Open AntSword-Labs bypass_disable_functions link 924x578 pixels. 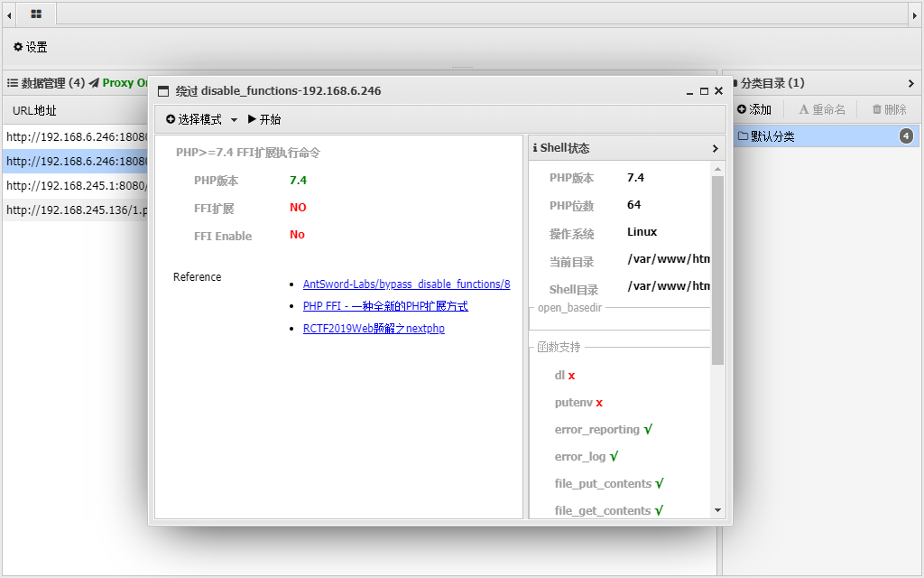[406, 284]
